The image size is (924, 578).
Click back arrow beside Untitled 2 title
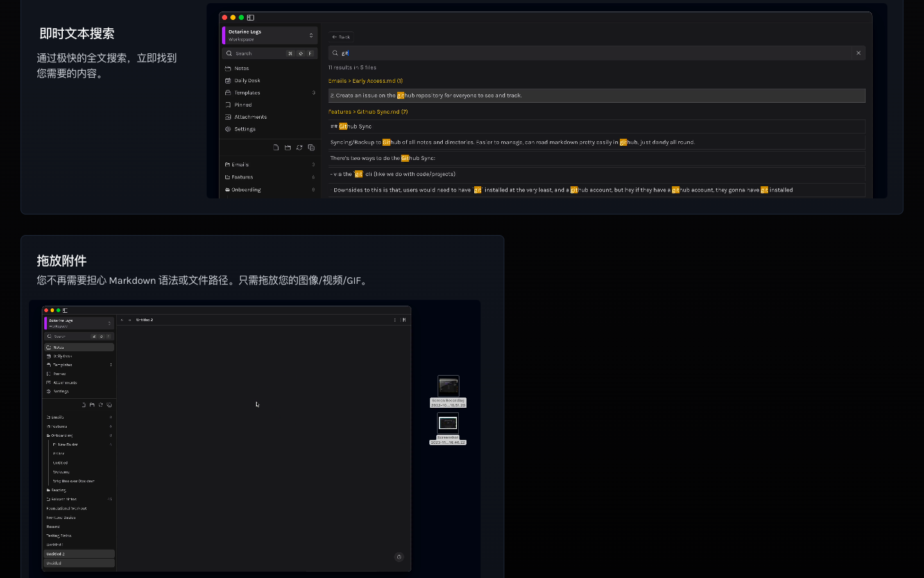pyautogui.click(x=122, y=320)
